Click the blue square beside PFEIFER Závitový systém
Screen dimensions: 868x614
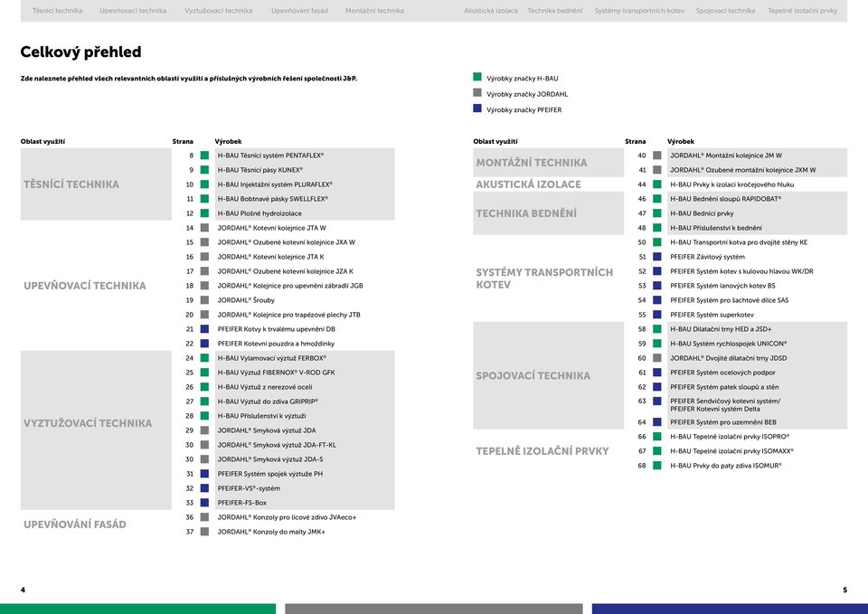click(657, 257)
